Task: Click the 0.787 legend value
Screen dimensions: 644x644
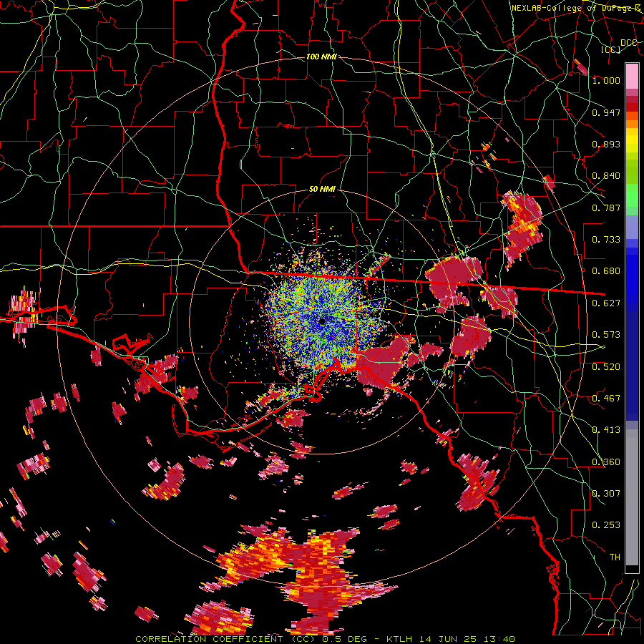Action: 606,208
